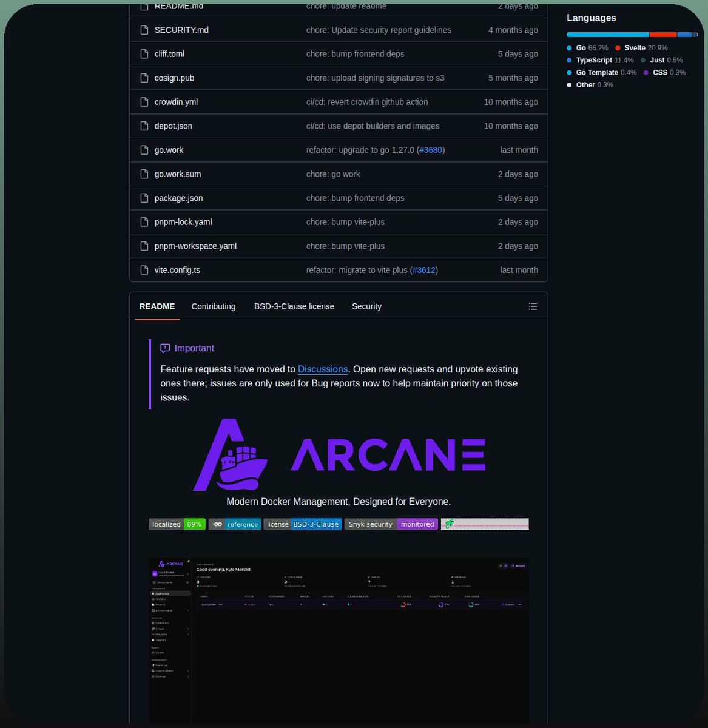The width and height of the screenshot is (708, 728).
Task: Click the Other 0.3% language entry
Action: (x=590, y=85)
